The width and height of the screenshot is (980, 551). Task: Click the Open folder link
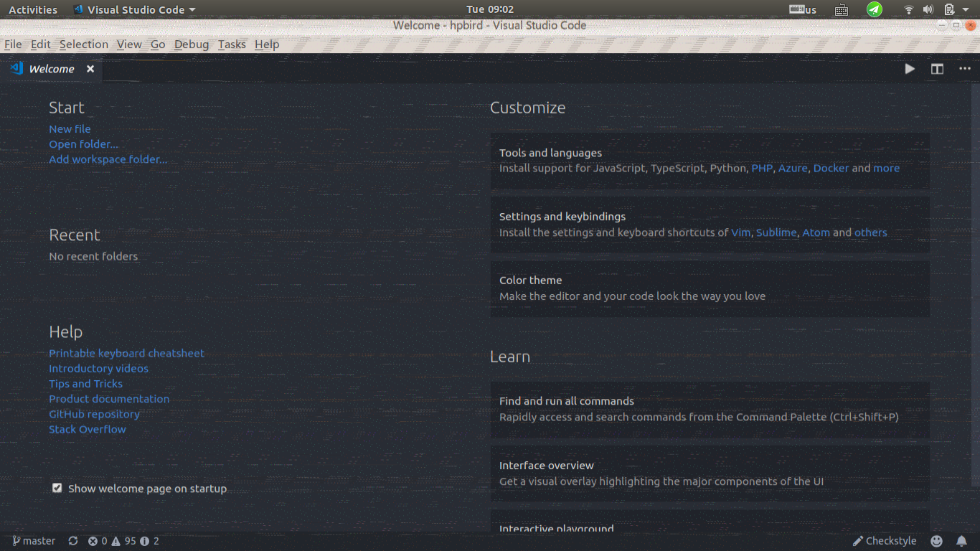83,144
